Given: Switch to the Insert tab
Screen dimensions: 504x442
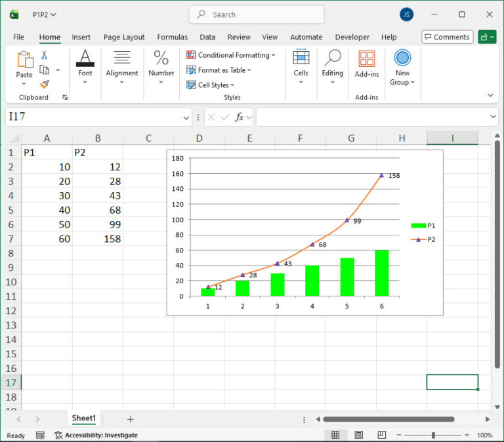Looking at the screenshot, I should [x=81, y=37].
